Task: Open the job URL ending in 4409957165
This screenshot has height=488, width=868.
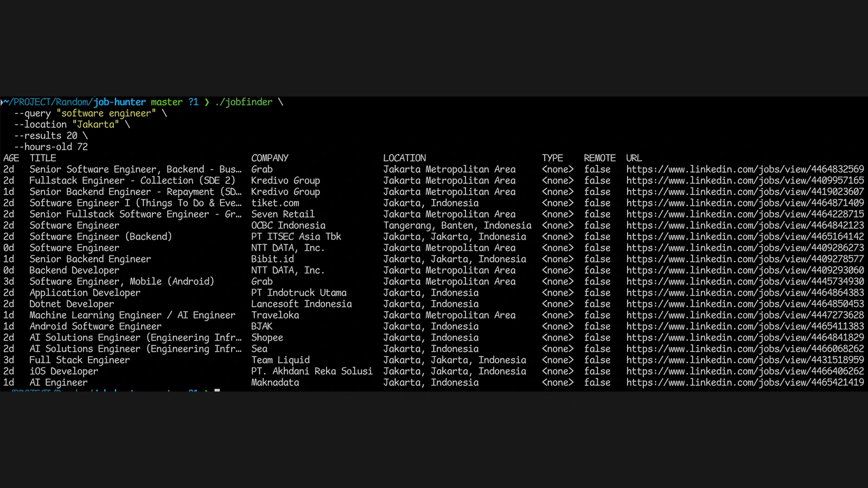Action: point(745,181)
